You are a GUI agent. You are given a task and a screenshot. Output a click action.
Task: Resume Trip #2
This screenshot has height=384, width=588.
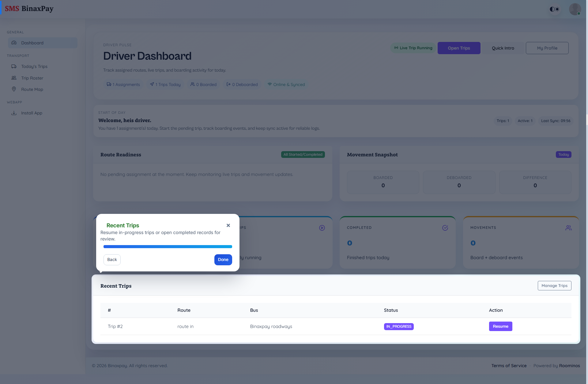point(500,326)
